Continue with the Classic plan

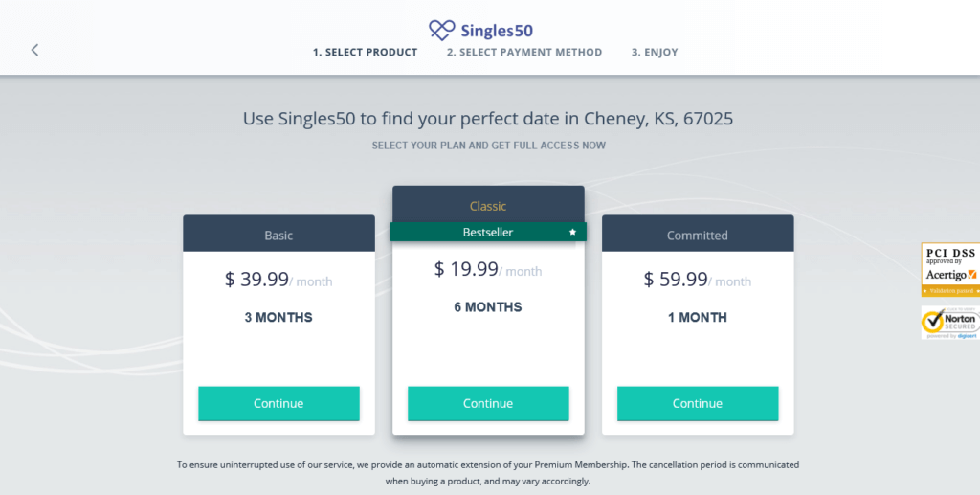pyautogui.click(x=488, y=404)
